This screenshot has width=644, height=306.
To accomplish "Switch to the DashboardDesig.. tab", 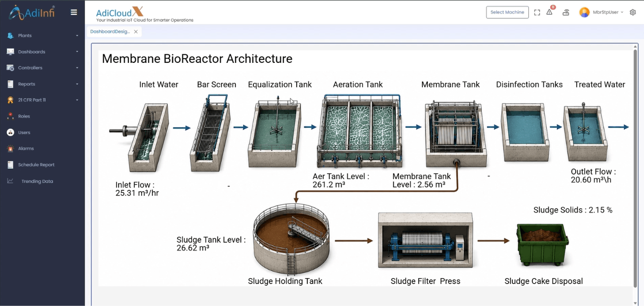I will pos(110,31).
